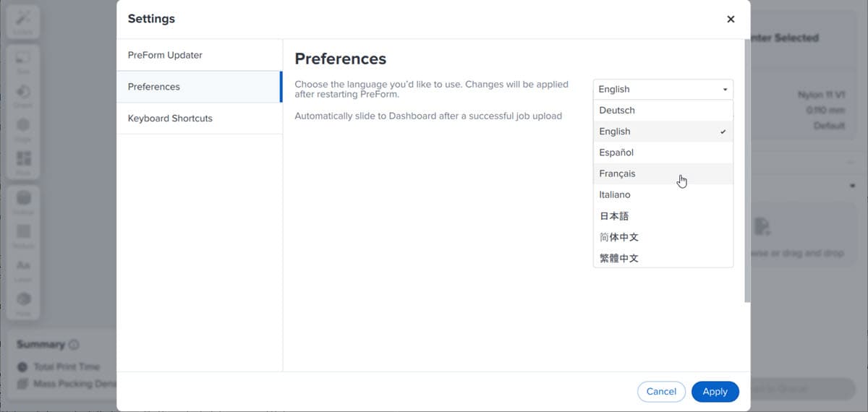Click the Preferences heading
The height and width of the screenshot is (412, 868).
(x=341, y=59)
